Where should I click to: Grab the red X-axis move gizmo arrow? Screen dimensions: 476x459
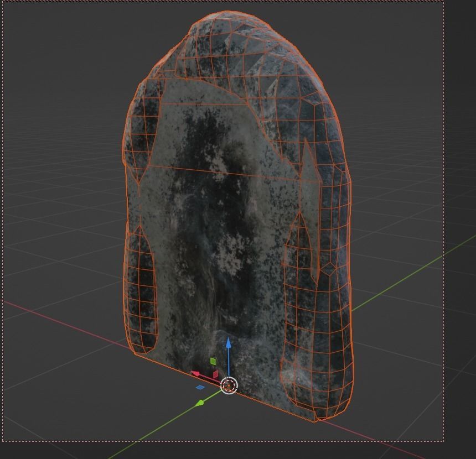click(x=195, y=374)
